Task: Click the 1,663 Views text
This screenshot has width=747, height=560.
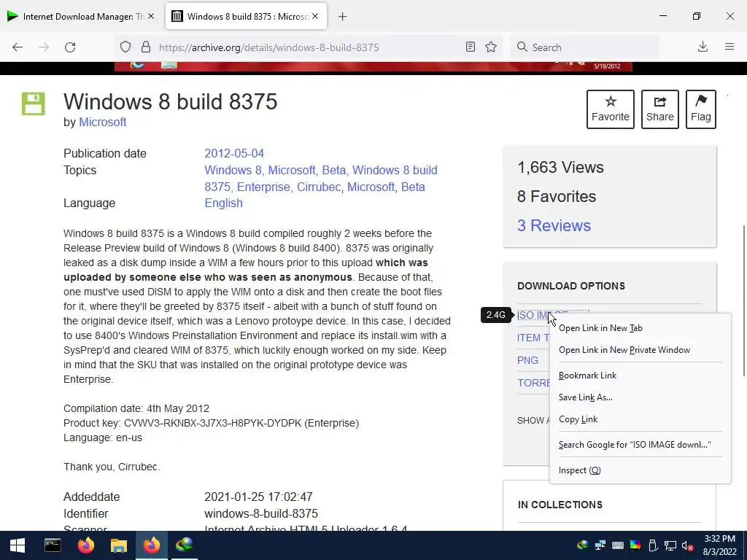Action: point(560,167)
